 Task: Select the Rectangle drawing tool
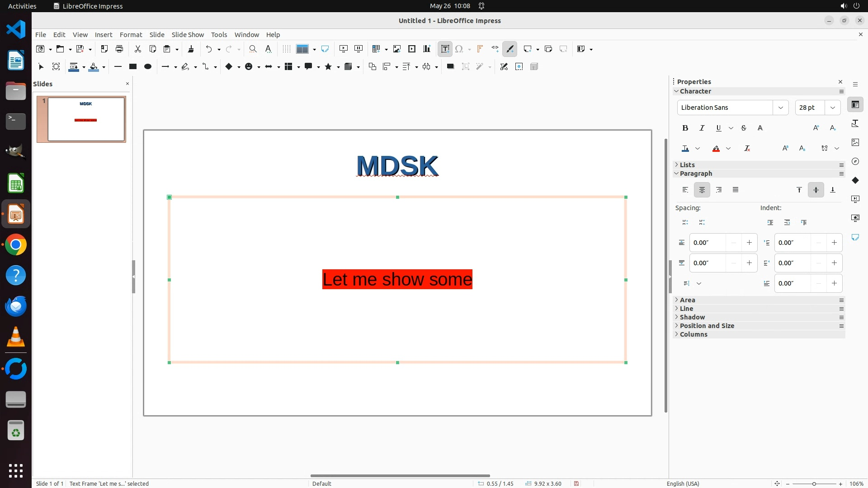coord(132,66)
